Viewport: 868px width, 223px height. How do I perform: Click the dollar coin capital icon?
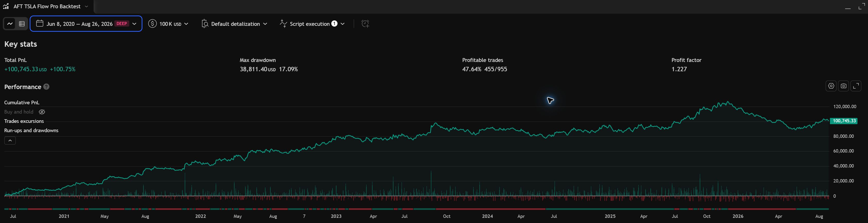(x=152, y=23)
